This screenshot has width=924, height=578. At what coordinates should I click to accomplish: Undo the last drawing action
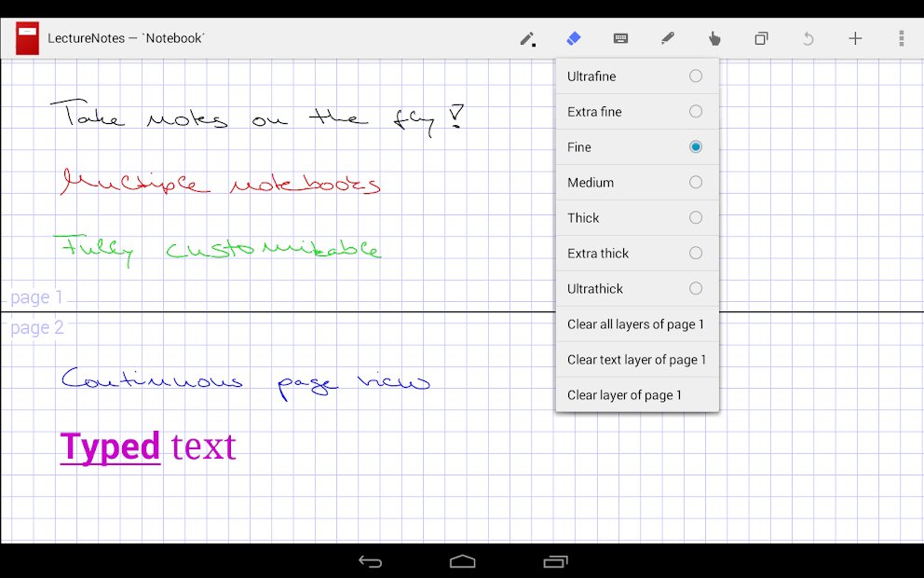coord(807,38)
